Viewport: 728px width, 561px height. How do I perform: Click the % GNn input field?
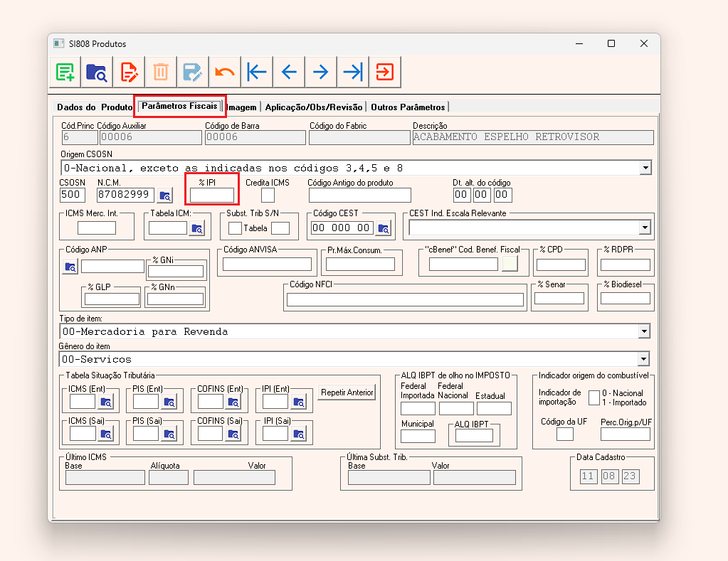pos(176,299)
